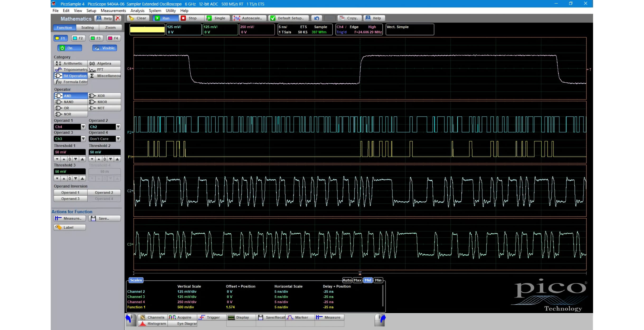Toggle inversion for Operand 1

[x=70, y=192]
